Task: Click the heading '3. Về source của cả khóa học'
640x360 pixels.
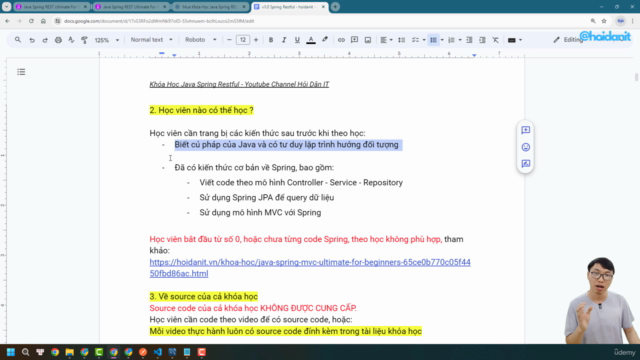Action: [x=204, y=296]
